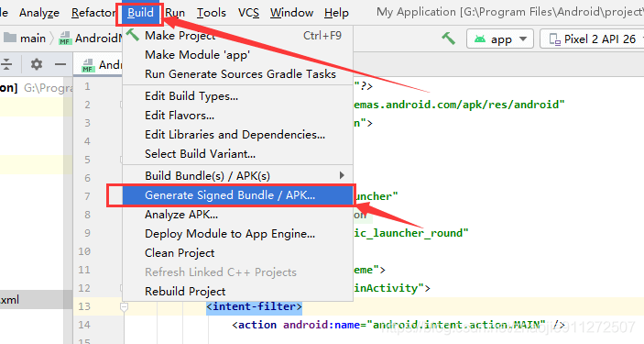Screen dimensions: 644x344
Task: Click the Android icon in app configuration box
Action: (x=480, y=39)
